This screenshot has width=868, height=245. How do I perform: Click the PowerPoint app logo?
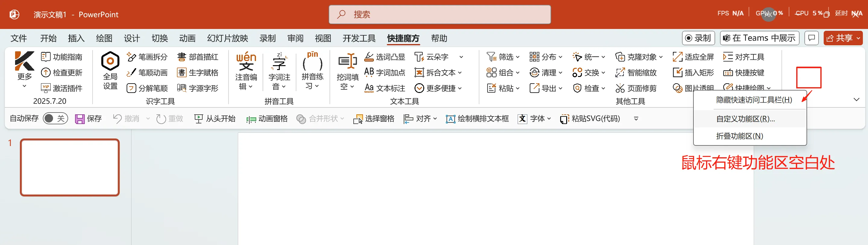tap(14, 14)
